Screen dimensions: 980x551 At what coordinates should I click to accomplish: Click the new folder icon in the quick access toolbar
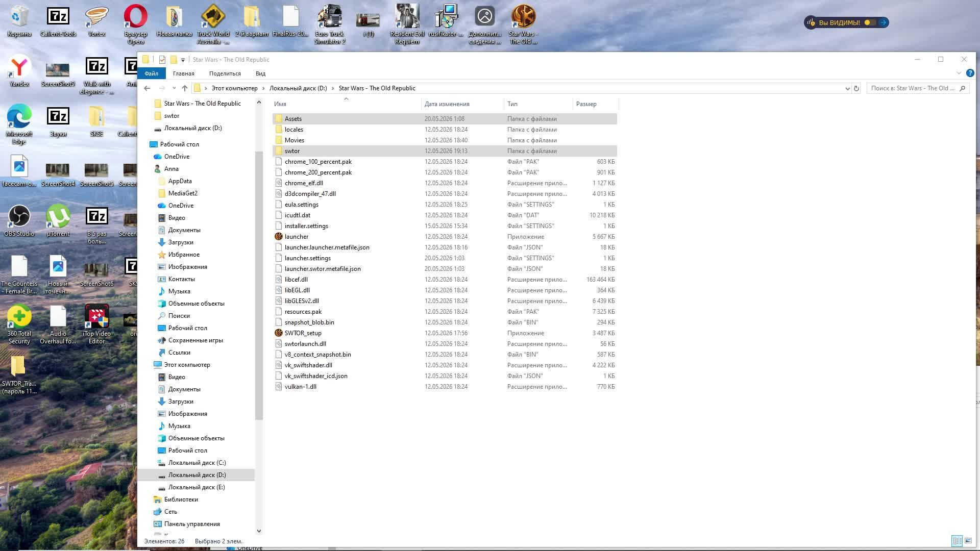click(174, 60)
